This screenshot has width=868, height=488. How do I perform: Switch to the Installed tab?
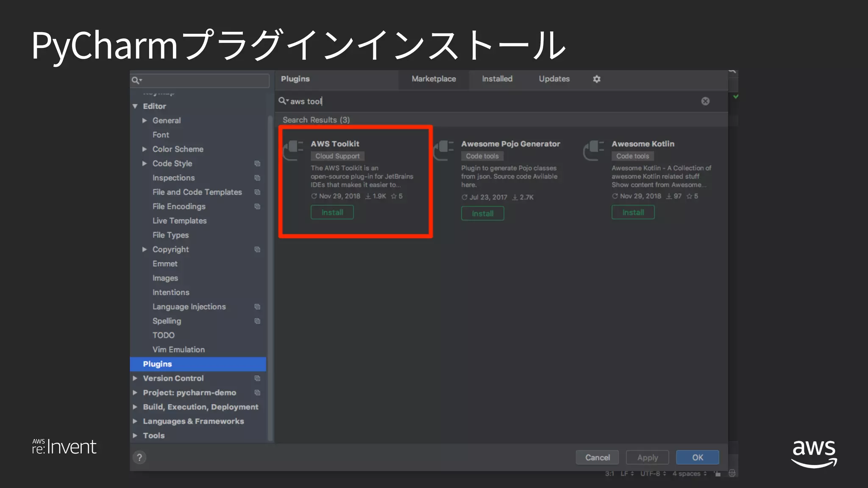click(x=497, y=79)
